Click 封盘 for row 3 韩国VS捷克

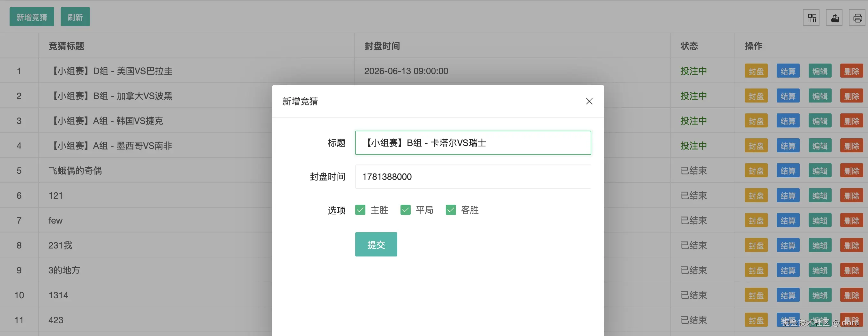click(756, 121)
